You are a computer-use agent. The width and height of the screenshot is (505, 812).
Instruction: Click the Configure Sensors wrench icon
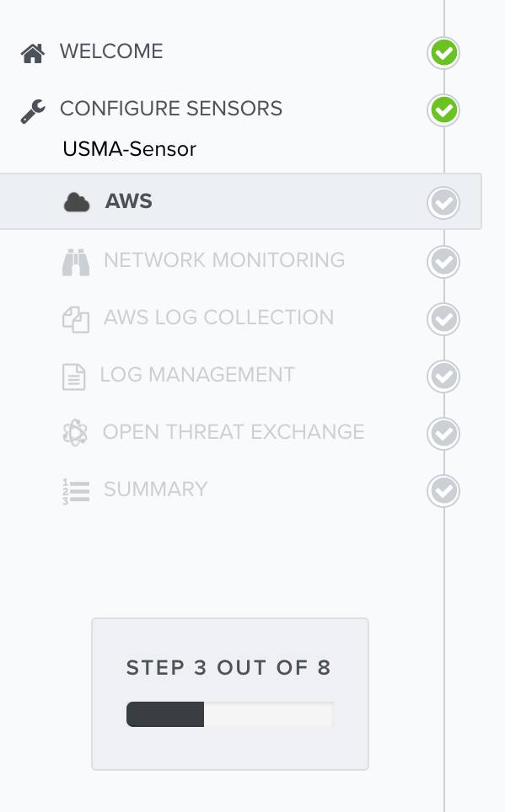pos(33,111)
